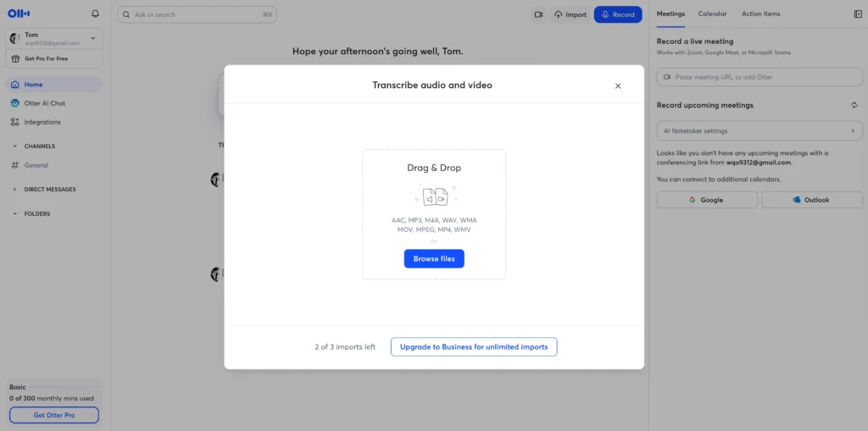Image resolution: width=868 pixels, height=431 pixels.
Task: Click the magnifier icon in search bar
Action: click(127, 15)
